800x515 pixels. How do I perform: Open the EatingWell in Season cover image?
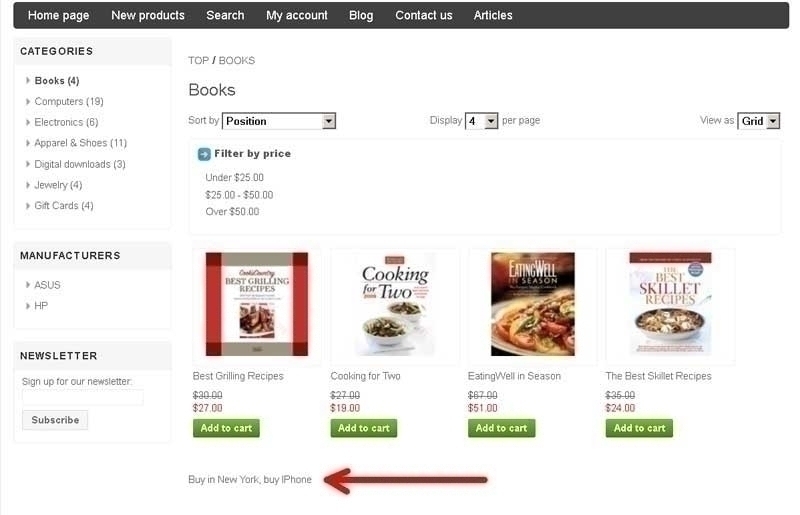pos(533,304)
